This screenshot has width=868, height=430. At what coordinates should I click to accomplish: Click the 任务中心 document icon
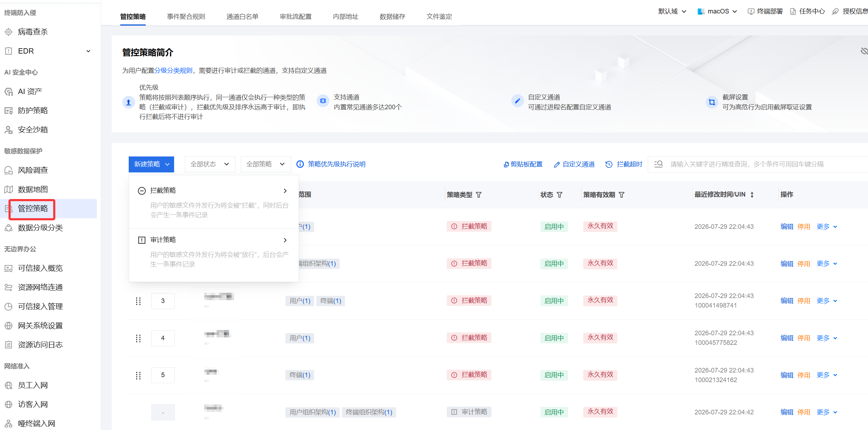(793, 11)
